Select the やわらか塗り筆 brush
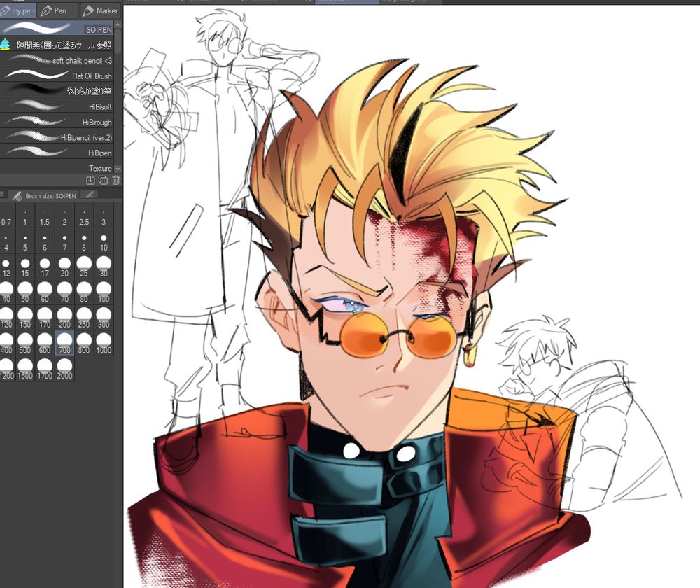700x588 pixels. [57, 91]
